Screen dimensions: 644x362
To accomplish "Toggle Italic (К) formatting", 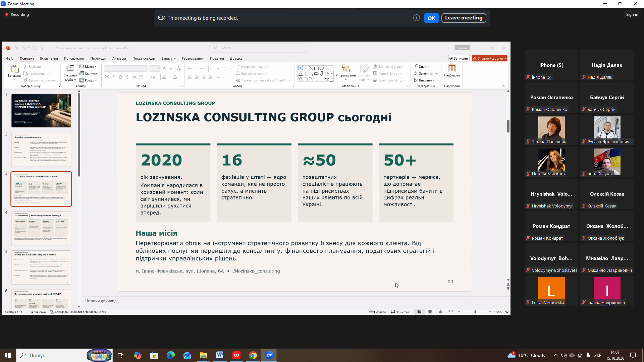I will (114, 77).
